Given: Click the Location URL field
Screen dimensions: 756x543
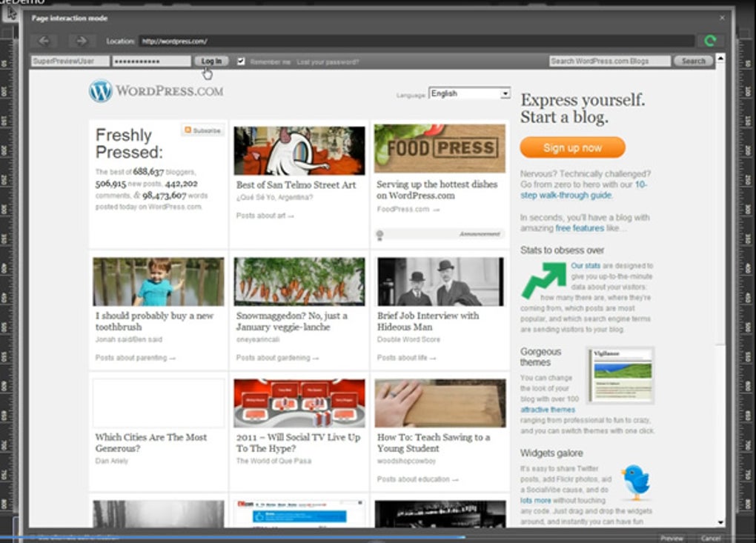Looking at the screenshot, I should point(417,41).
